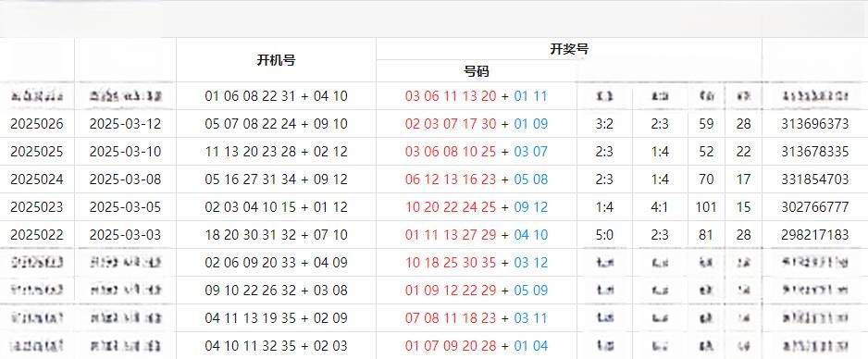
Task: Select issue number 2025026
Action: [x=36, y=124]
